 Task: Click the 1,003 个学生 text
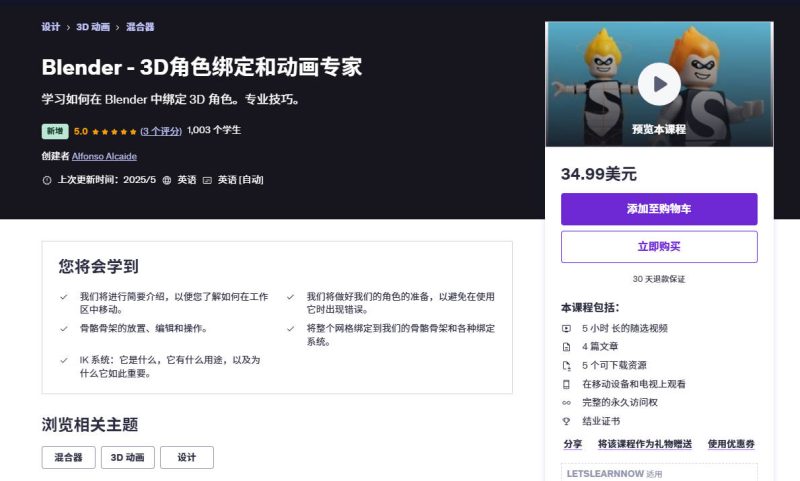point(214,131)
